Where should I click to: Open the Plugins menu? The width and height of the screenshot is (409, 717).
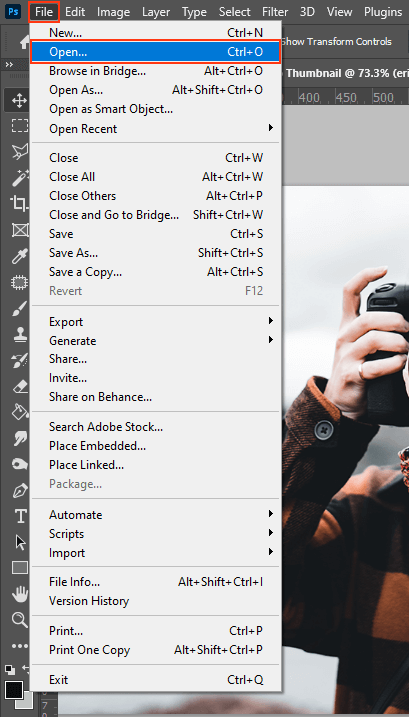[x=383, y=11]
